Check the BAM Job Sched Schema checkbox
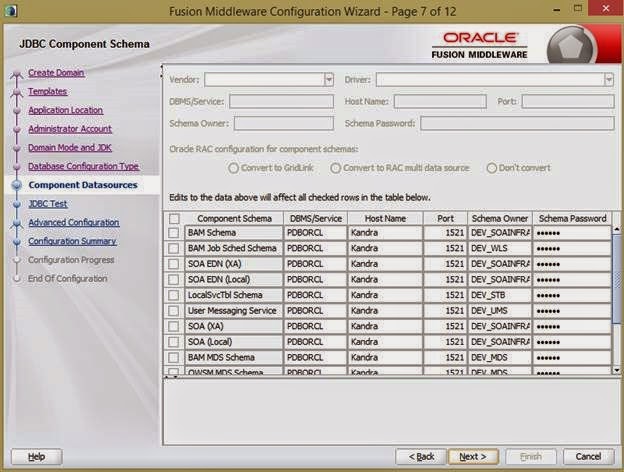Screen dimensions: 624x472 [x=174, y=248]
